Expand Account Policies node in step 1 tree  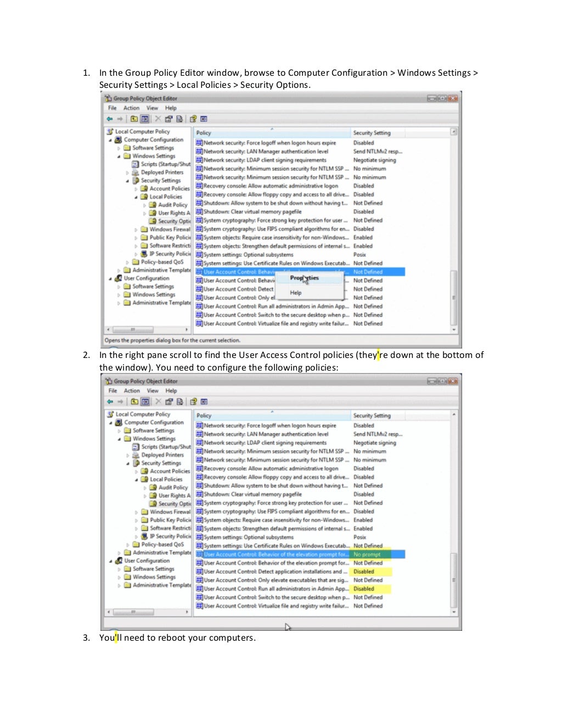136,189
